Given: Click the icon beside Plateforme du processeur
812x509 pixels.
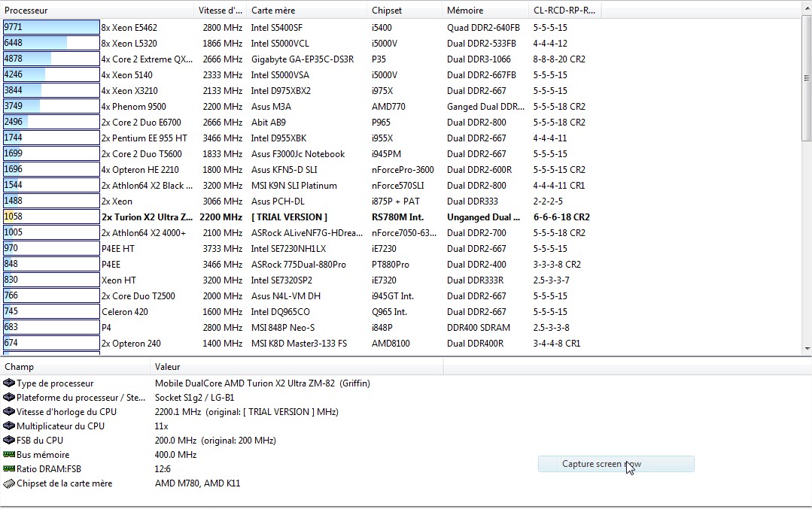Looking at the screenshot, I should [9, 397].
